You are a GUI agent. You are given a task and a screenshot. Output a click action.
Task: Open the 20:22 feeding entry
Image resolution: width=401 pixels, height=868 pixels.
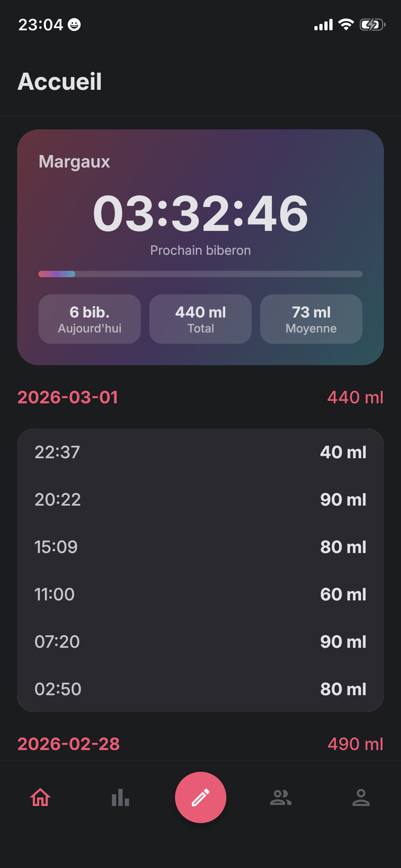click(x=200, y=500)
